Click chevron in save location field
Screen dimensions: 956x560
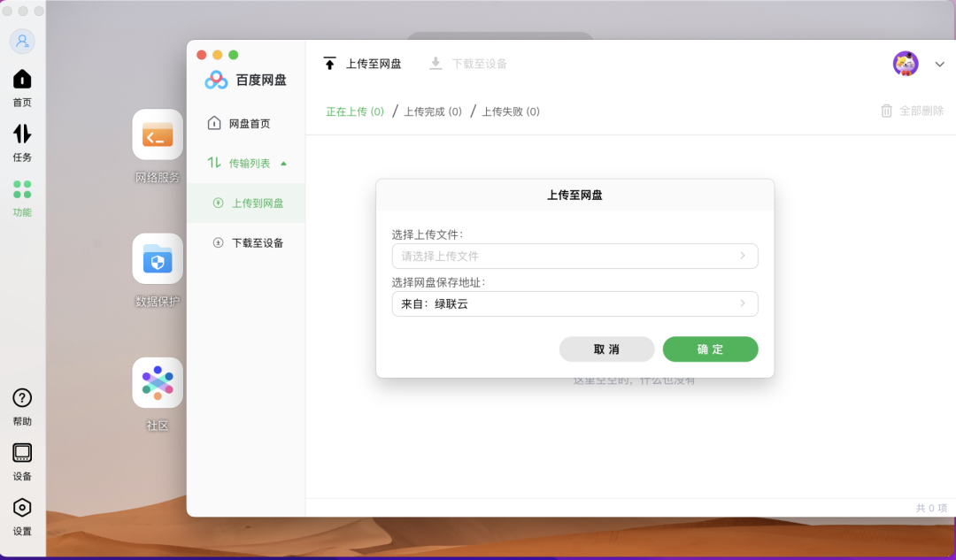point(743,303)
